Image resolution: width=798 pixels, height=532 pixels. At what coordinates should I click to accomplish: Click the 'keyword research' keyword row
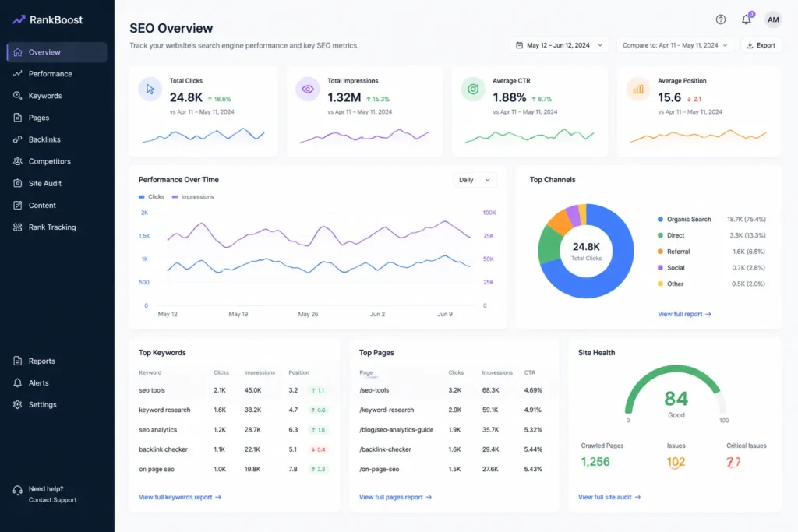coord(234,410)
